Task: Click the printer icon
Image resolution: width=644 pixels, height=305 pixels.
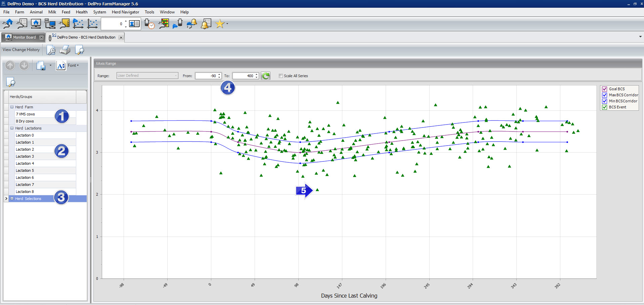Action: tap(65, 50)
